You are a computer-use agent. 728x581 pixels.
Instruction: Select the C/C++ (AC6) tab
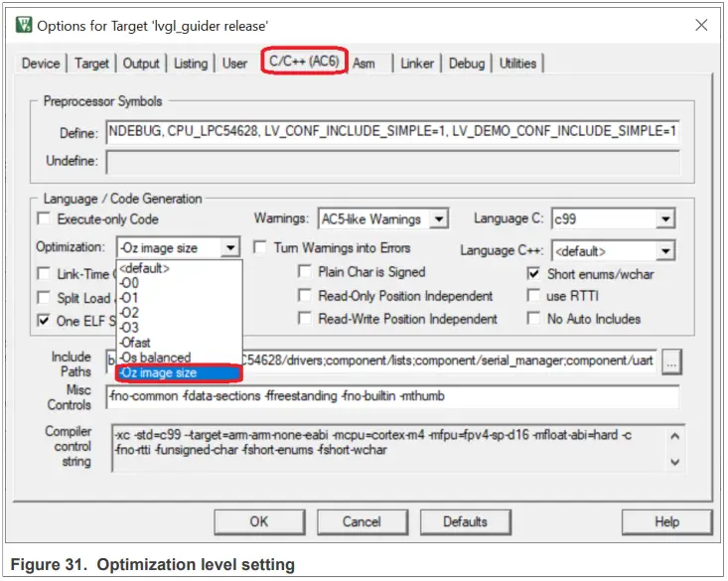pos(304,61)
